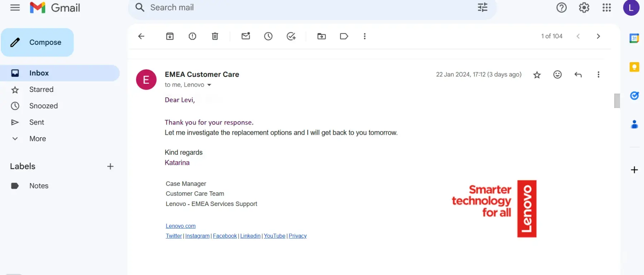Image resolution: width=644 pixels, height=275 pixels.
Task: Archive this email conversation
Action: [x=170, y=36]
